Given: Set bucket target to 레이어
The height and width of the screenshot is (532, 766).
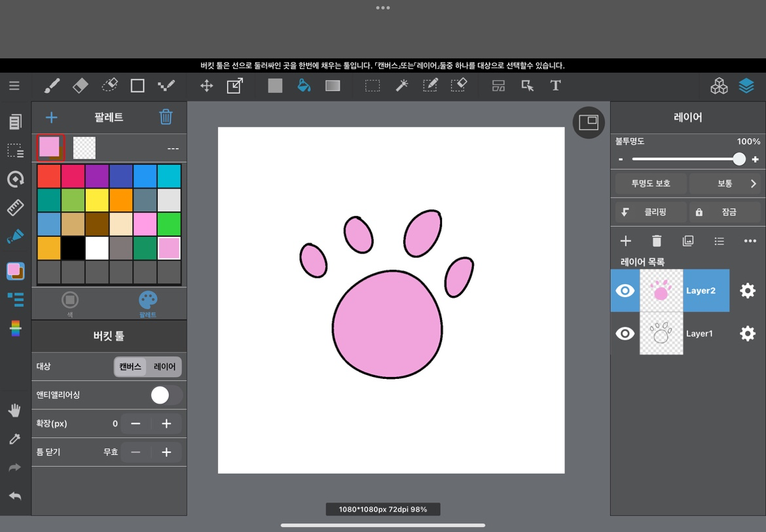Looking at the screenshot, I should click(x=164, y=367).
